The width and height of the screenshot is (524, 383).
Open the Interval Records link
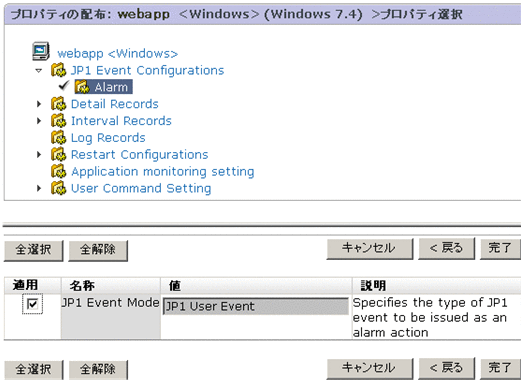tap(121, 121)
